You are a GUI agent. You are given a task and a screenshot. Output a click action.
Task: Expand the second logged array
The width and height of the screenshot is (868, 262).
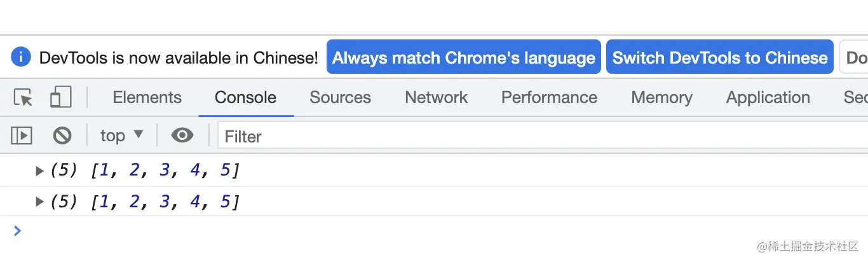pos(39,202)
